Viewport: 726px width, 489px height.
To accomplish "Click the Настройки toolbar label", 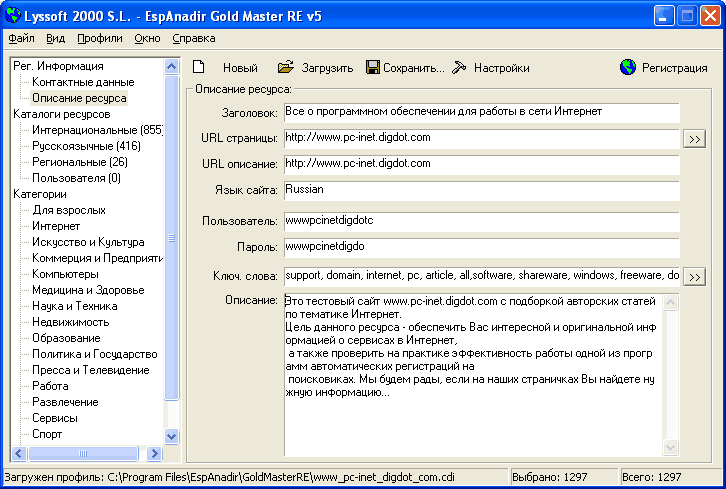I will [501, 68].
